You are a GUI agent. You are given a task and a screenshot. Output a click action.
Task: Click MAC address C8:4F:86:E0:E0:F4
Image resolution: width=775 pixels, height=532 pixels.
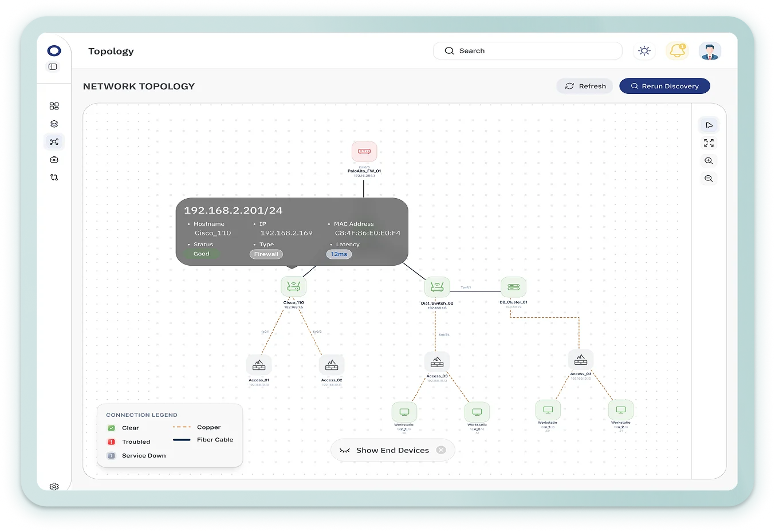click(x=368, y=233)
